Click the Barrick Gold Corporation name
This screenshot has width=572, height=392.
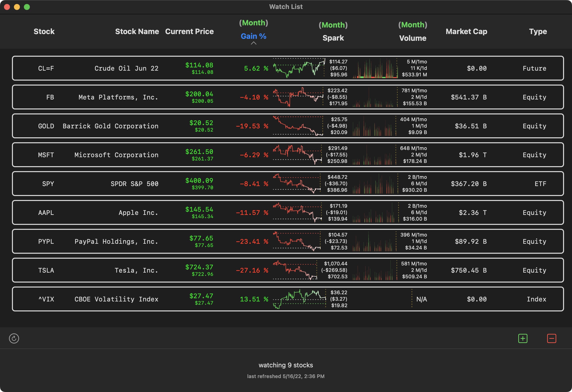pyautogui.click(x=110, y=126)
